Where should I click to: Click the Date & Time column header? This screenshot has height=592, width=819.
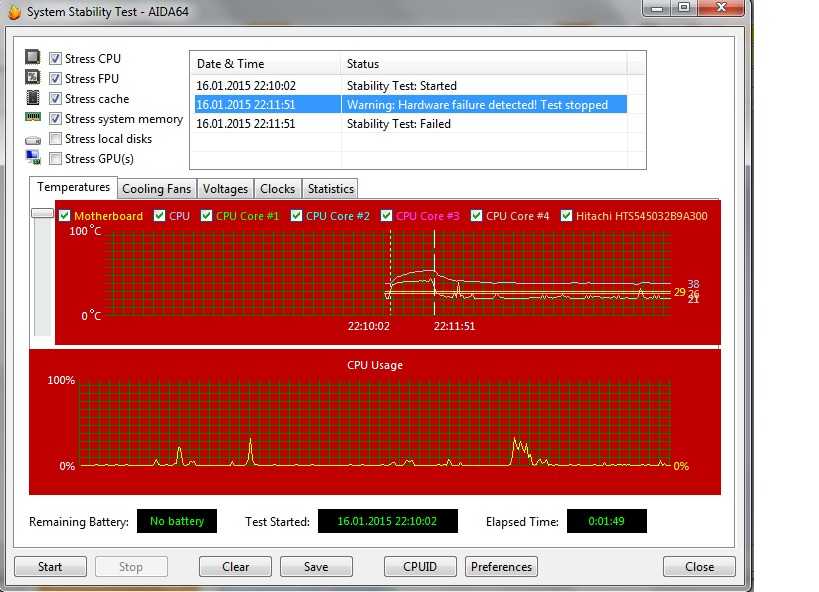[265, 64]
